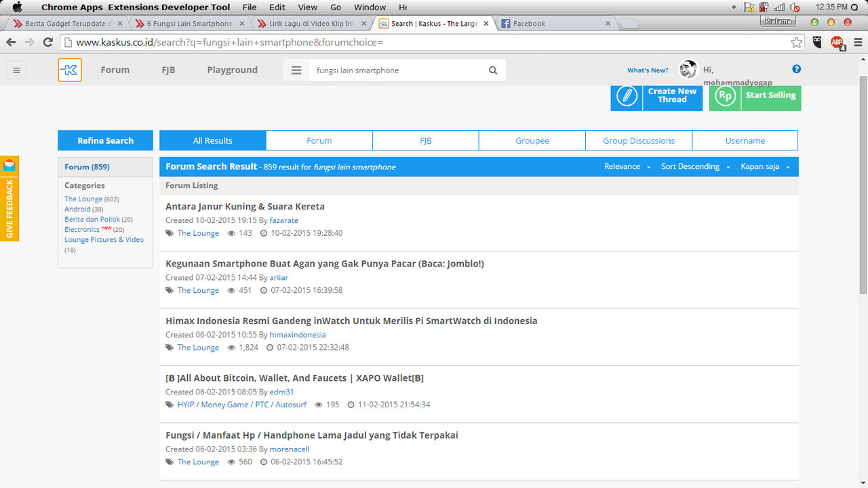
Task: Switch to the FJB results tab
Action: pos(426,140)
